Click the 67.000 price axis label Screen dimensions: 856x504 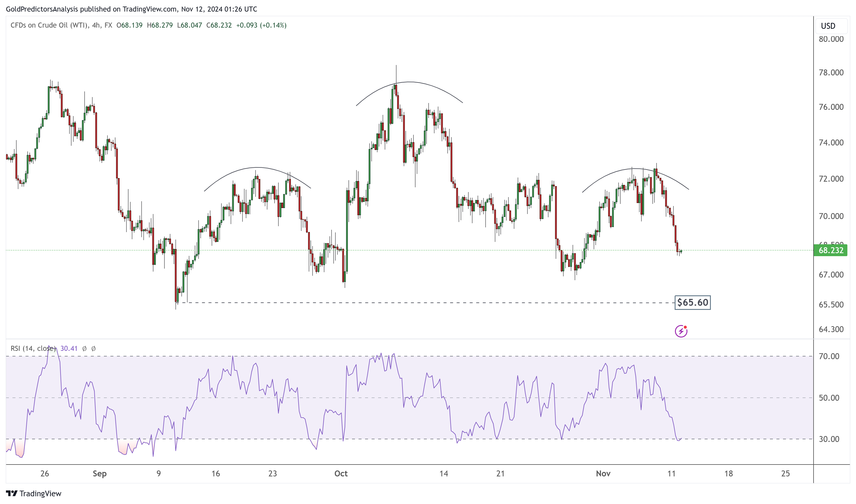click(x=831, y=275)
